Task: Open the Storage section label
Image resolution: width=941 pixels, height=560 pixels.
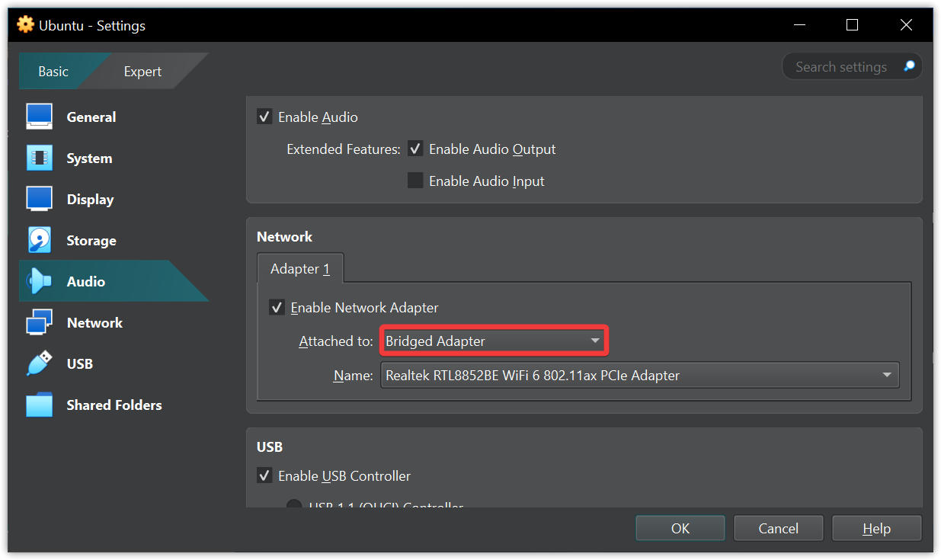Action: 91,241
